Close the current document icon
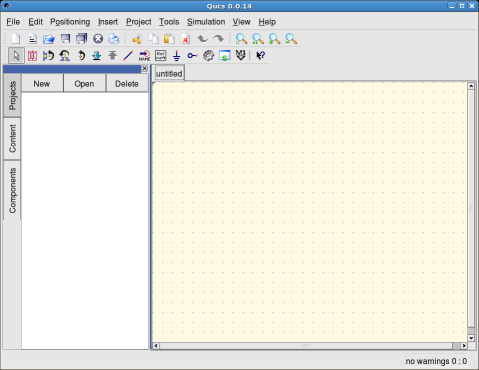Screen dimensions: 479x370 click(x=98, y=39)
